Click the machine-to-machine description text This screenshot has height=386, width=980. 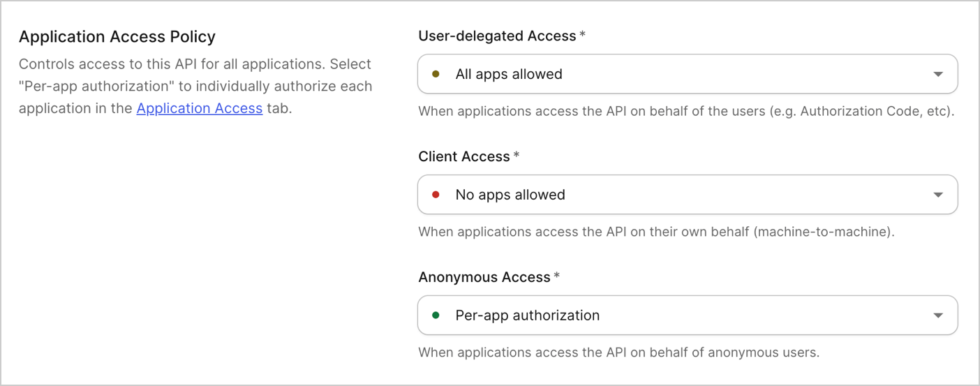656,232
